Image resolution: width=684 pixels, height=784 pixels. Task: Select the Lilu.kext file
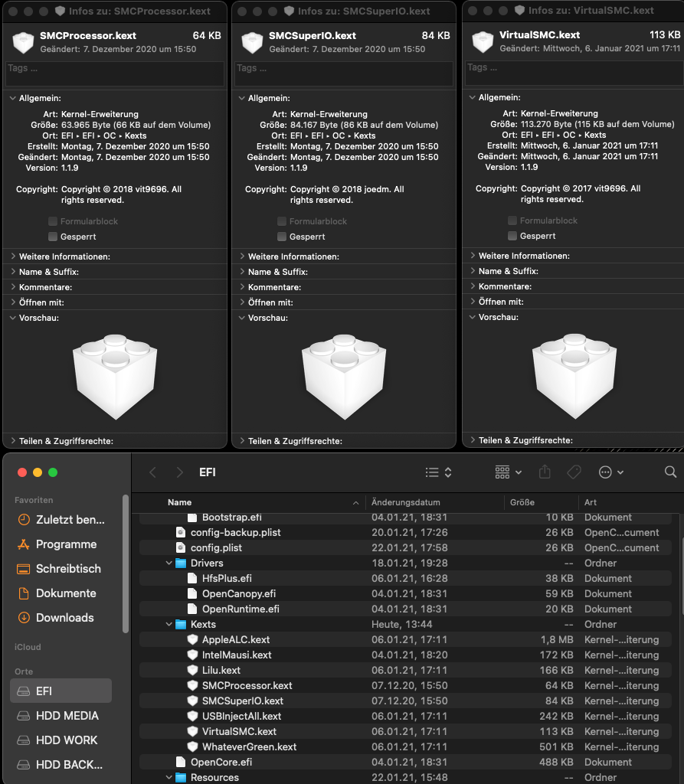pos(405,670)
